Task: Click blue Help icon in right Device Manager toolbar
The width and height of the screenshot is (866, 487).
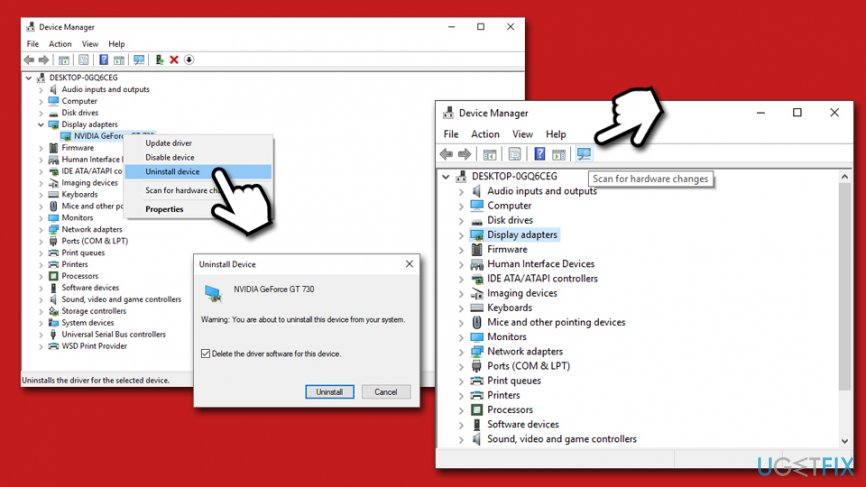Action: click(540, 154)
